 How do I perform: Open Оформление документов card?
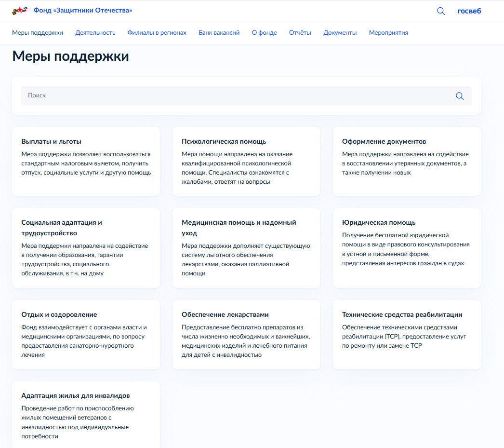pos(407,161)
